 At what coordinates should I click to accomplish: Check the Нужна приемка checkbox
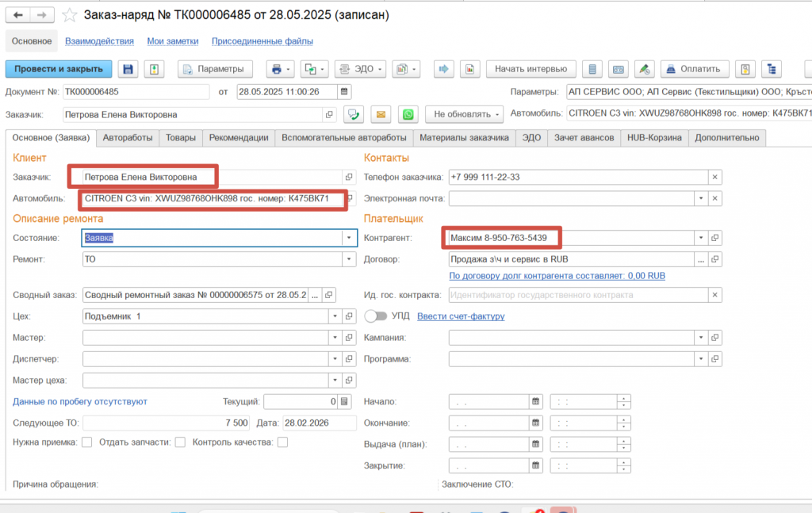87,442
